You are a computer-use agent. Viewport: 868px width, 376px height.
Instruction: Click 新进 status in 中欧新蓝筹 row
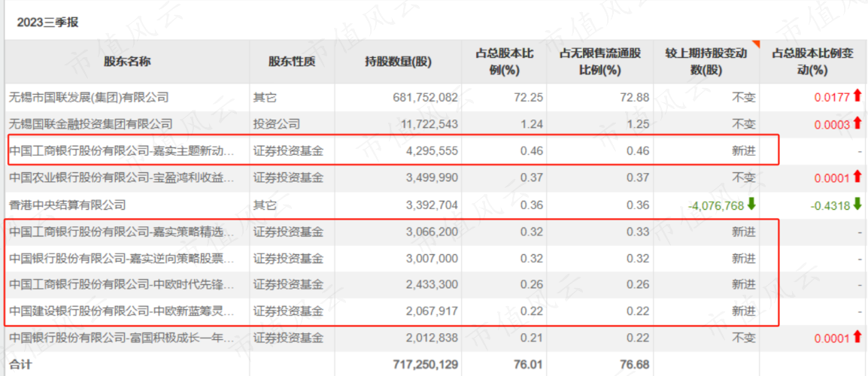[743, 312]
